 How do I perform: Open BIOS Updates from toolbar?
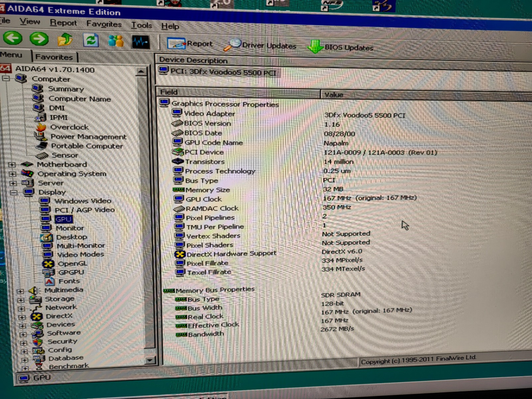tap(340, 47)
